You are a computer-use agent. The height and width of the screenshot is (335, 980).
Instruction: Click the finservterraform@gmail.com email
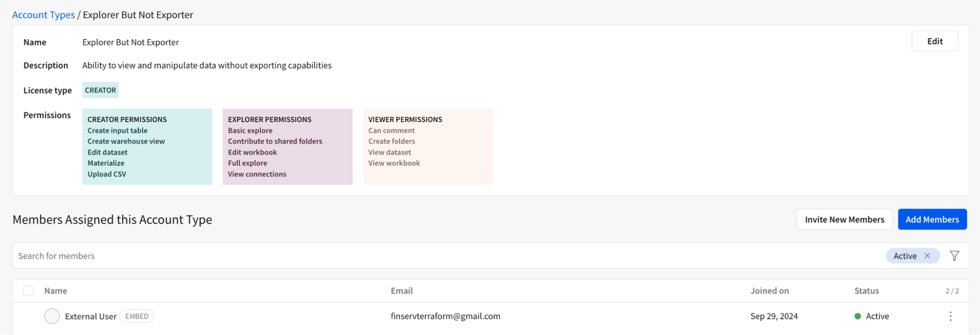pos(445,316)
